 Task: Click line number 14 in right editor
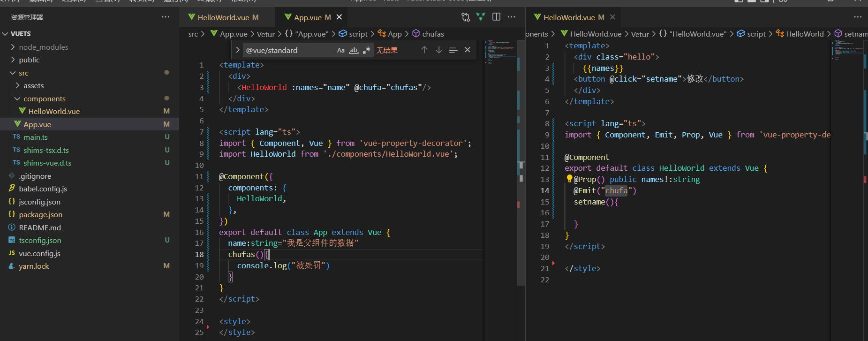pyautogui.click(x=544, y=190)
